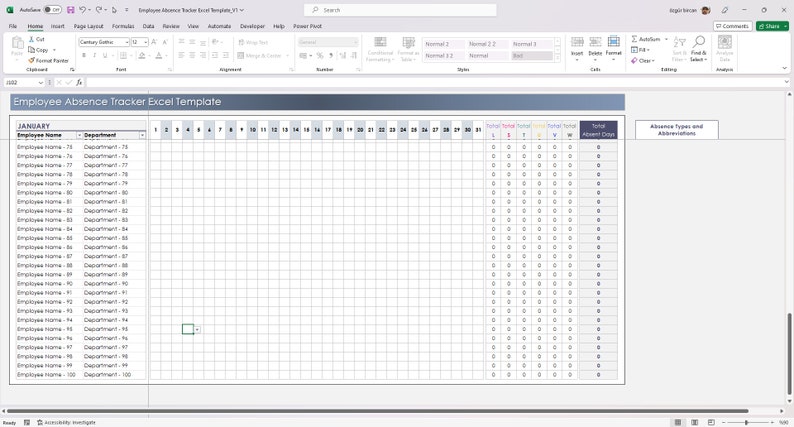Adjust the zoom slider handle
The image size is (794, 427).
pos(746,422)
